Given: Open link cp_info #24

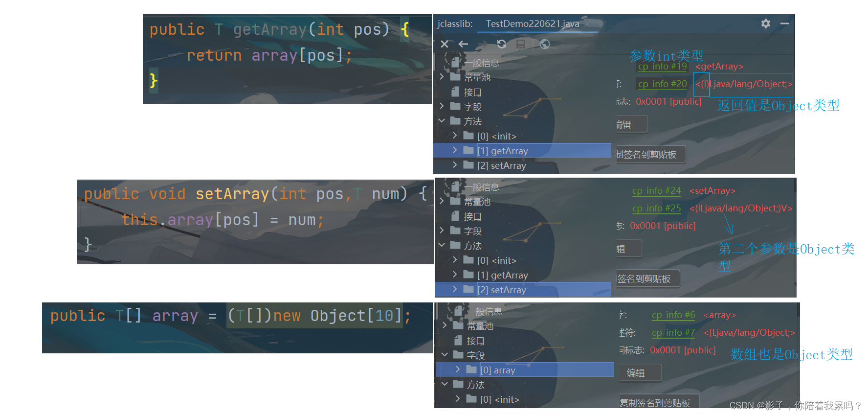Looking at the screenshot, I should tap(656, 190).
